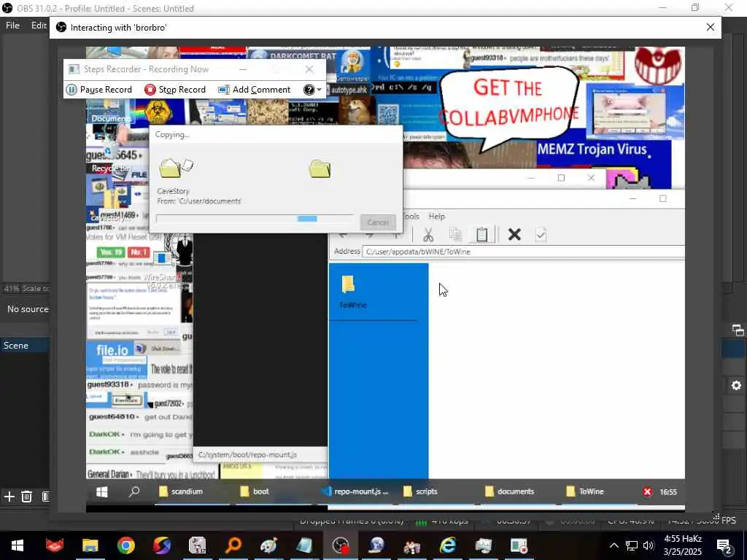Launch Chrome from host taskbar
This screenshot has height=560, width=747.
pyautogui.click(x=125, y=545)
